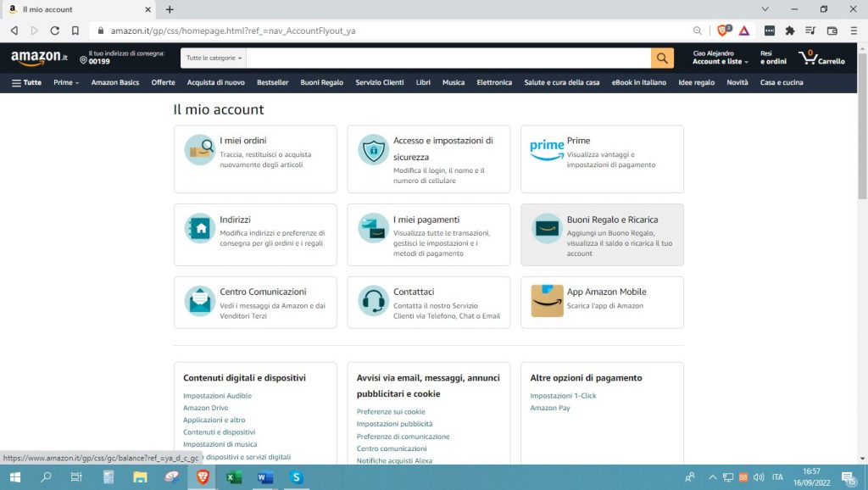Screen dimensions: 868x490
Task: Click the Brave Shields lion icon
Action: click(723, 31)
